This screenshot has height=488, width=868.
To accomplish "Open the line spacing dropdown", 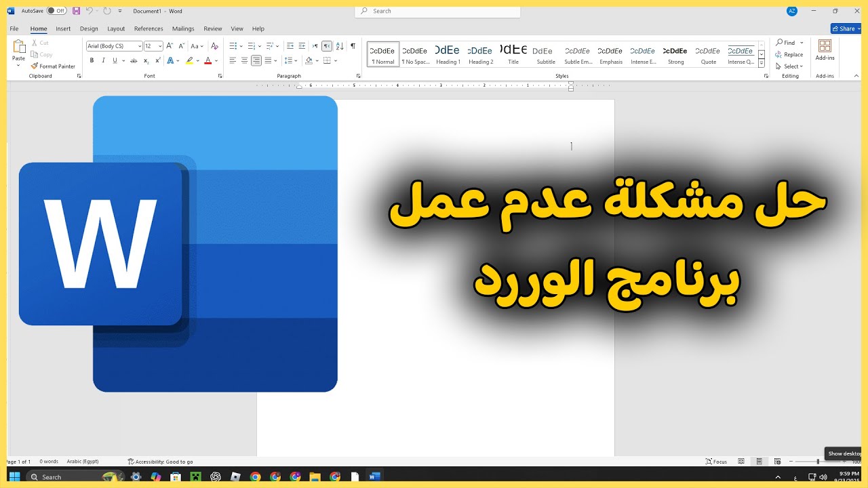I will [x=296, y=60].
